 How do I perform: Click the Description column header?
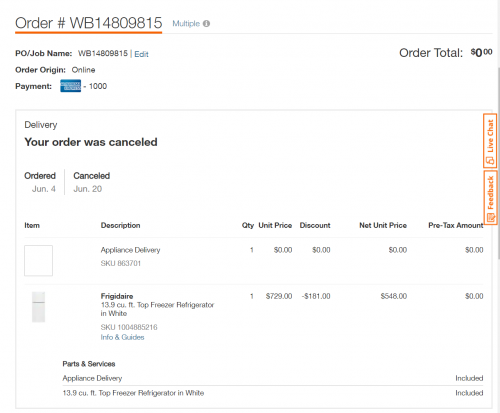click(x=120, y=225)
